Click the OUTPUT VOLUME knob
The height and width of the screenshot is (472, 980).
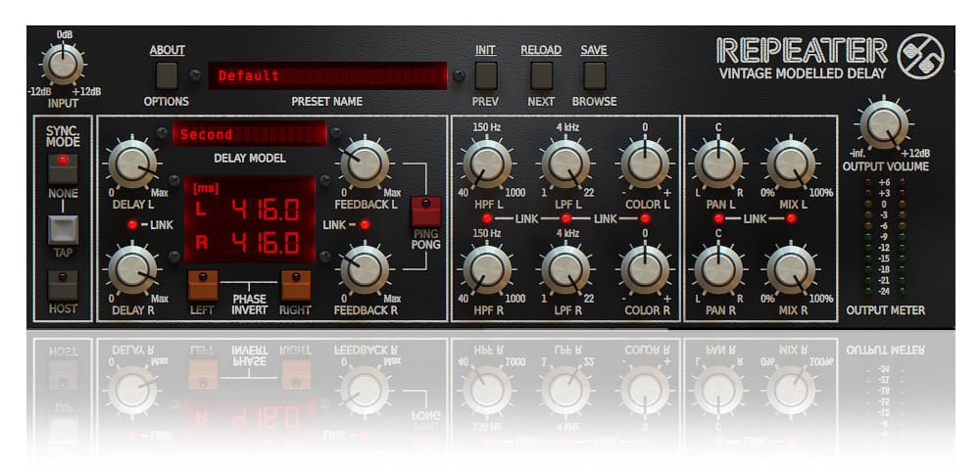884,124
